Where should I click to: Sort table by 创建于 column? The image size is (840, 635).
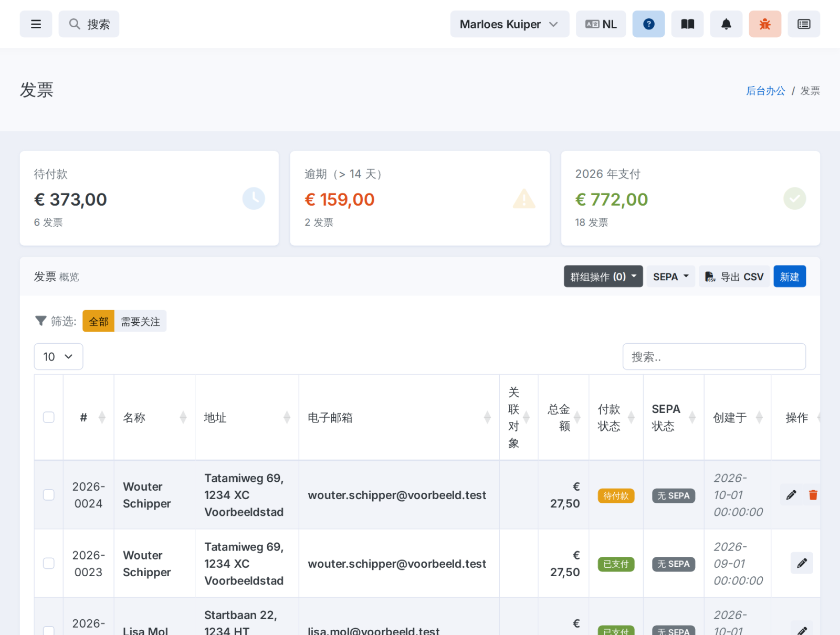tap(759, 417)
